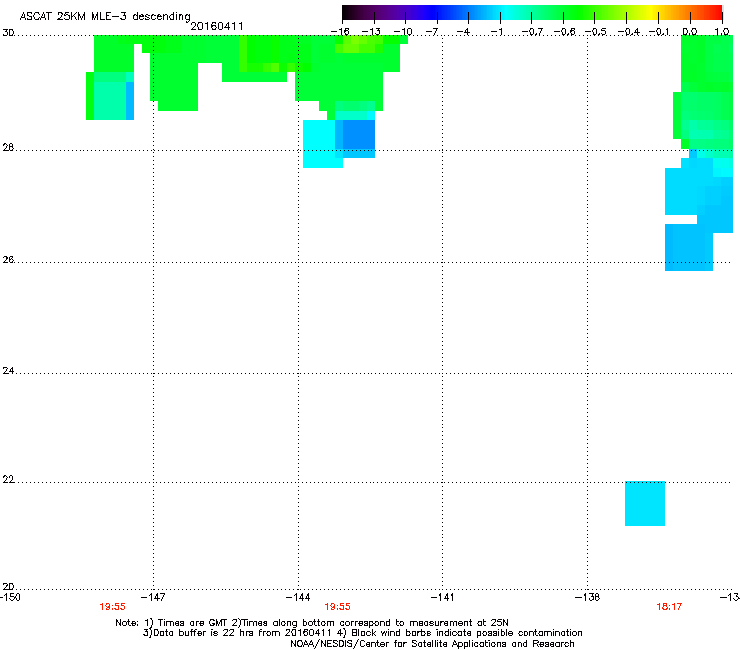
Task: Click the colorbar label '-4'
Action: 463,32
